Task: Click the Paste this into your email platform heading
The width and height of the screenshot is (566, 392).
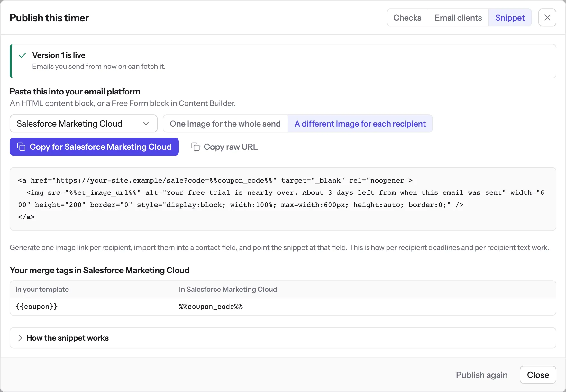Action: [x=75, y=92]
